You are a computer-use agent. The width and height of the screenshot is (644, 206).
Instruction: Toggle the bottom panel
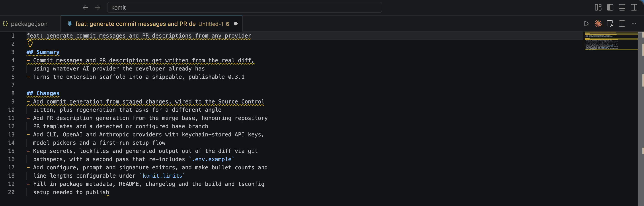622,8
